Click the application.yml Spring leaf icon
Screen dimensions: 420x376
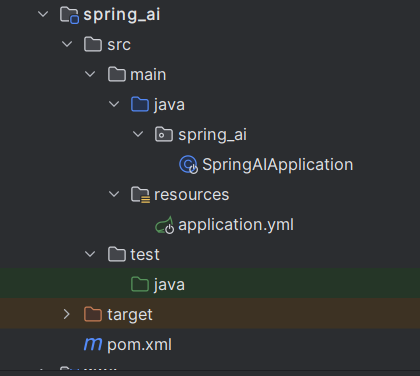(164, 225)
